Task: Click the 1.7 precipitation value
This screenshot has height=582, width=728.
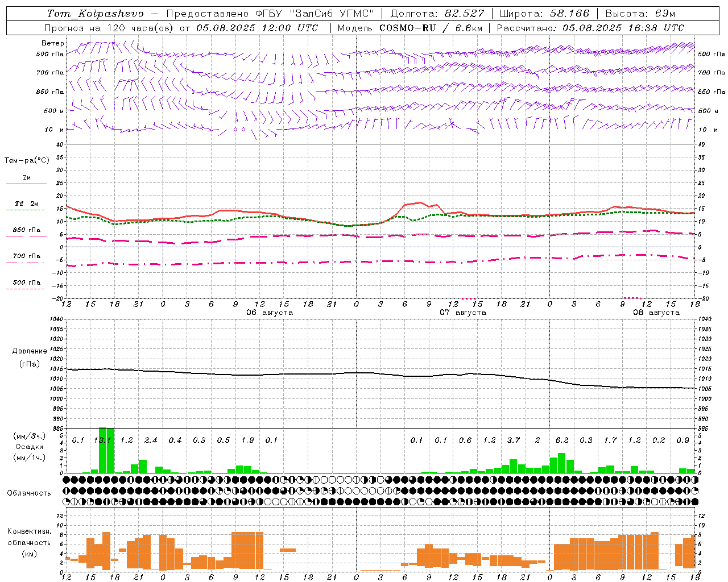Action: 610,440
